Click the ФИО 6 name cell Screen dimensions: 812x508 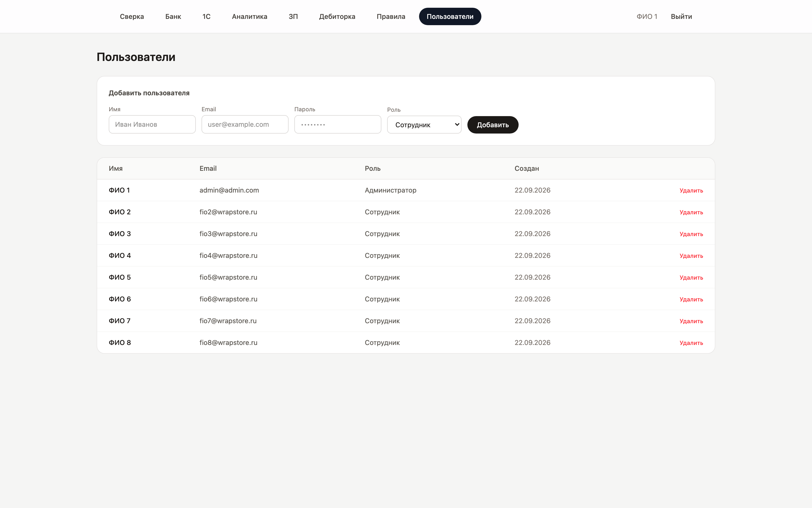pyautogui.click(x=120, y=299)
